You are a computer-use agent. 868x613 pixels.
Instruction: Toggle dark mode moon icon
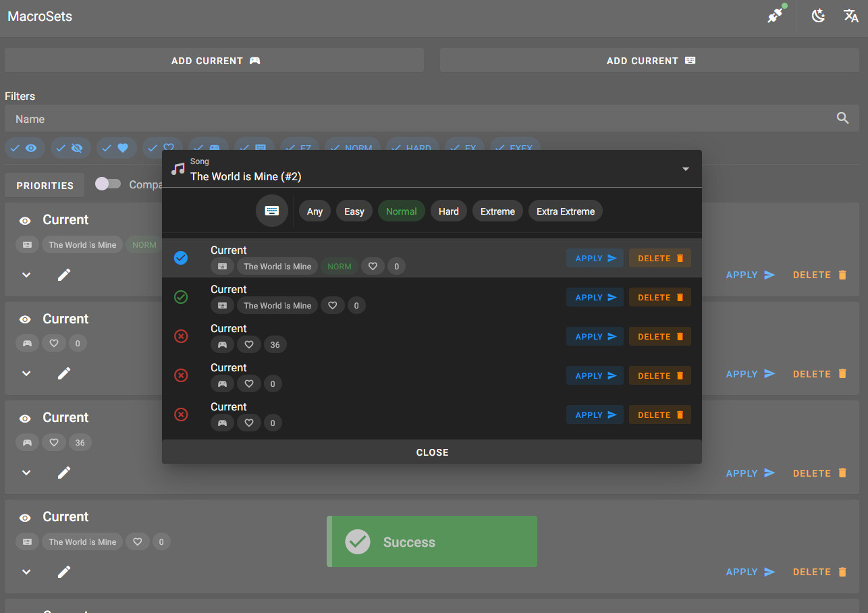(x=818, y=16)
